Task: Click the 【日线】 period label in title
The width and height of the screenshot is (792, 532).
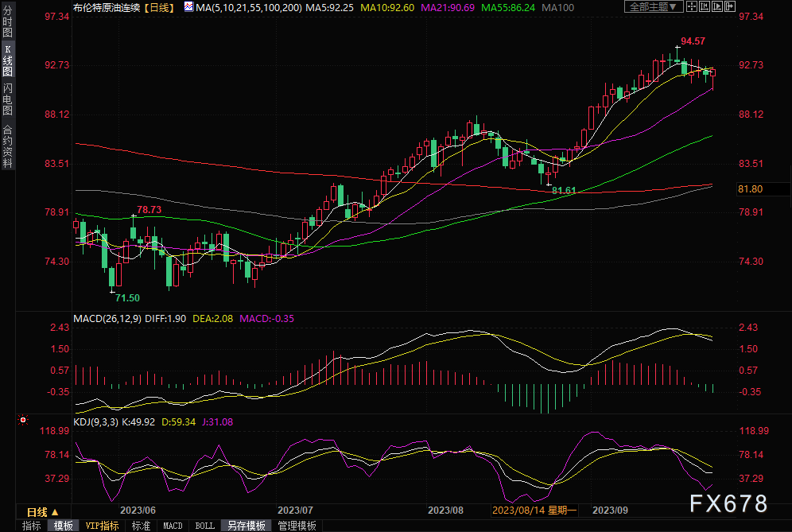Action: (x=160, y=8)
